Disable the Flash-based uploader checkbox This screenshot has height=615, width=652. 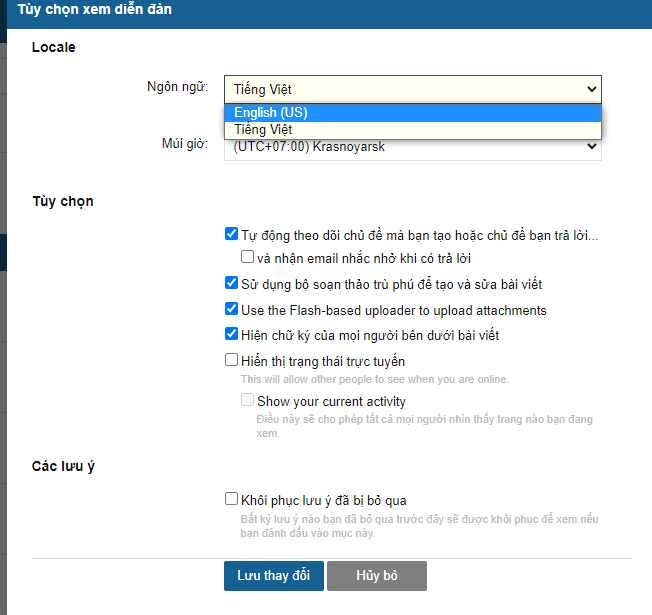(232, 309)
